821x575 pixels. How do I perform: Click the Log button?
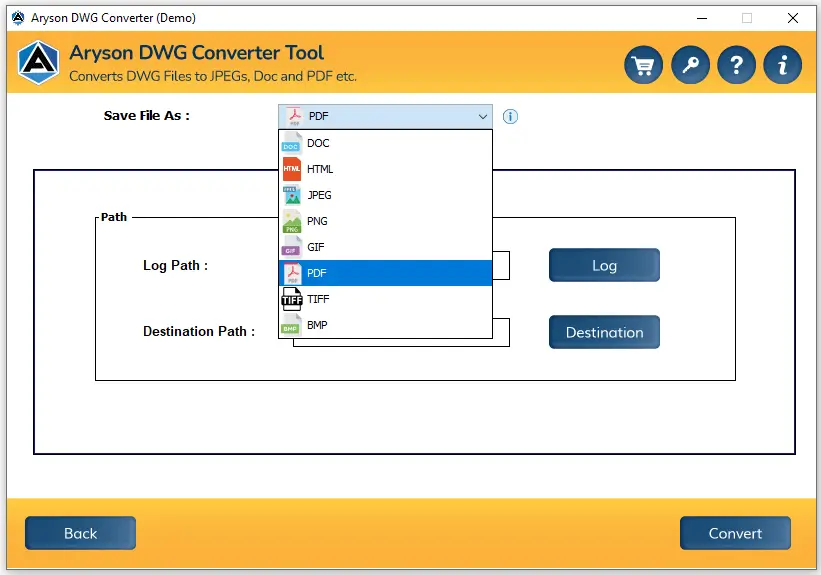[x=604, y=265]
